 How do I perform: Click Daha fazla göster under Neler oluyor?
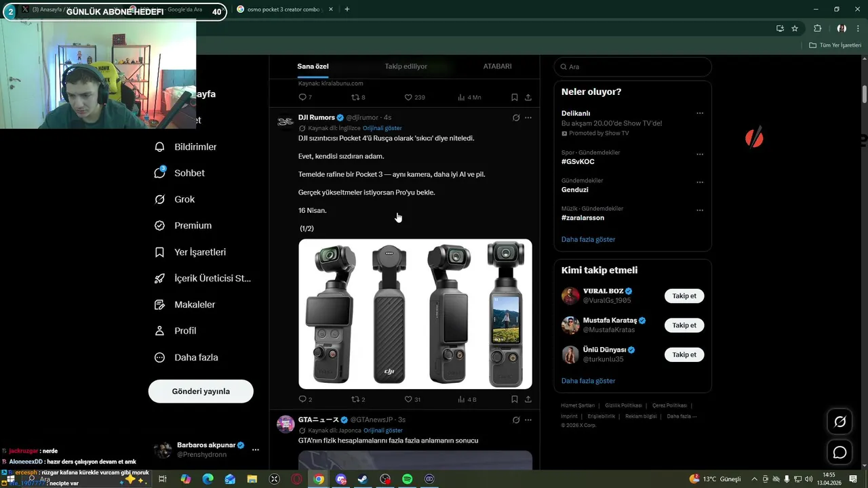(589, 239)
